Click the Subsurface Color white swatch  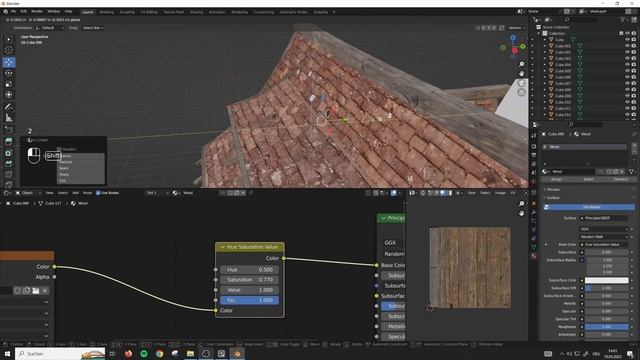click(607, 280)
